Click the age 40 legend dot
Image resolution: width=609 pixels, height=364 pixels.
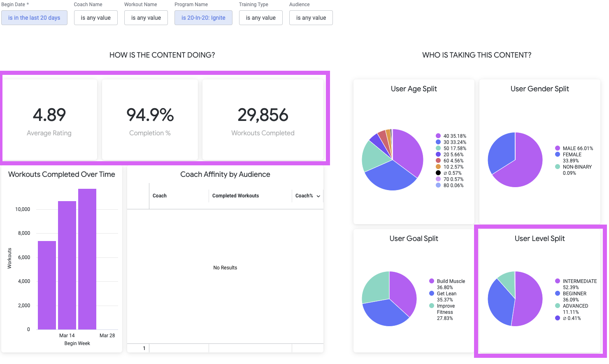pos(438,136)
